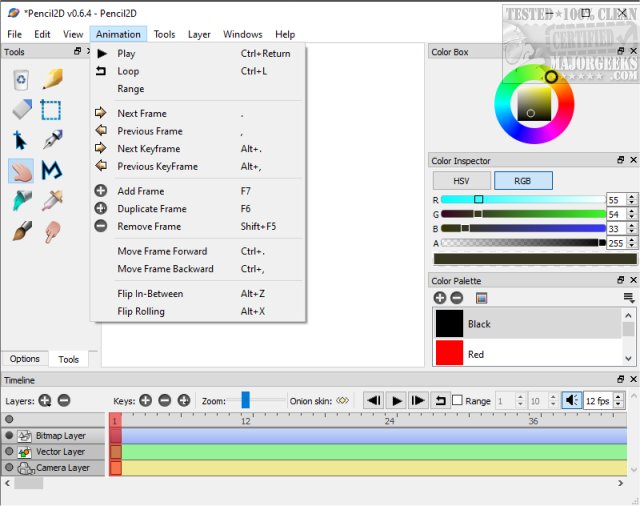This screenshot has width=640, height=506.
Task: Switch to the Options tab
Action: (25, 359)
